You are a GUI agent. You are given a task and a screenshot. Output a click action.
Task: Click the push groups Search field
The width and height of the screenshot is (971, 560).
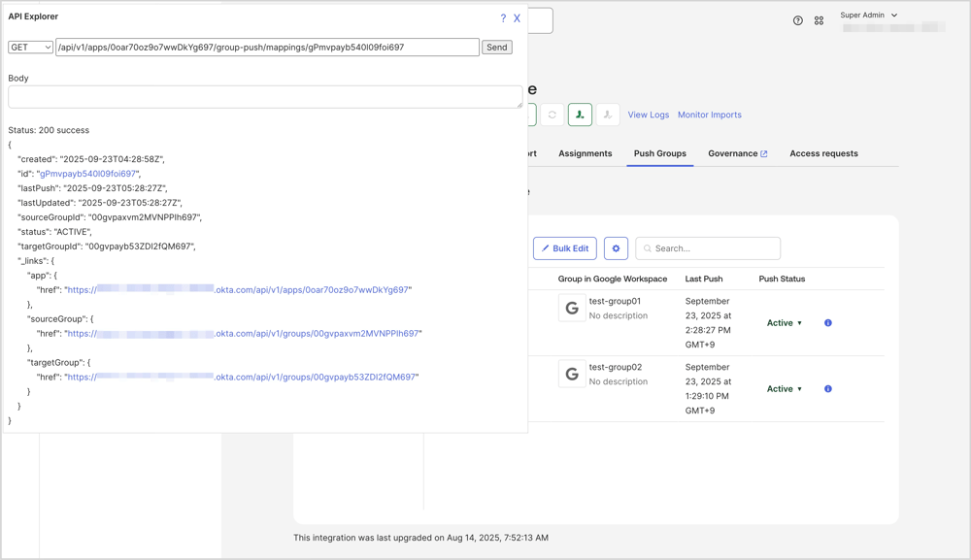708,248
